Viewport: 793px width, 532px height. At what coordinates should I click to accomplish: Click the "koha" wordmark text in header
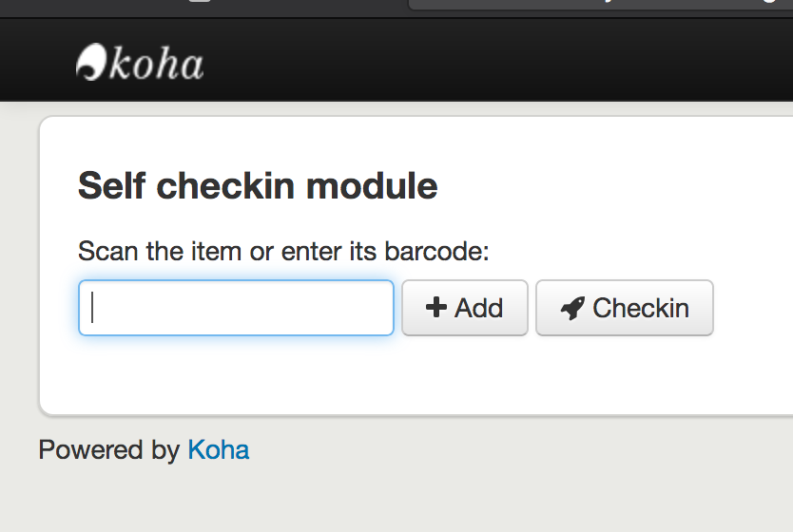156,65
